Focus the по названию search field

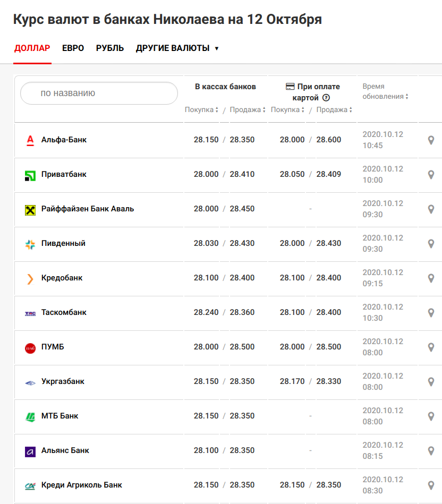click(99, 93)
